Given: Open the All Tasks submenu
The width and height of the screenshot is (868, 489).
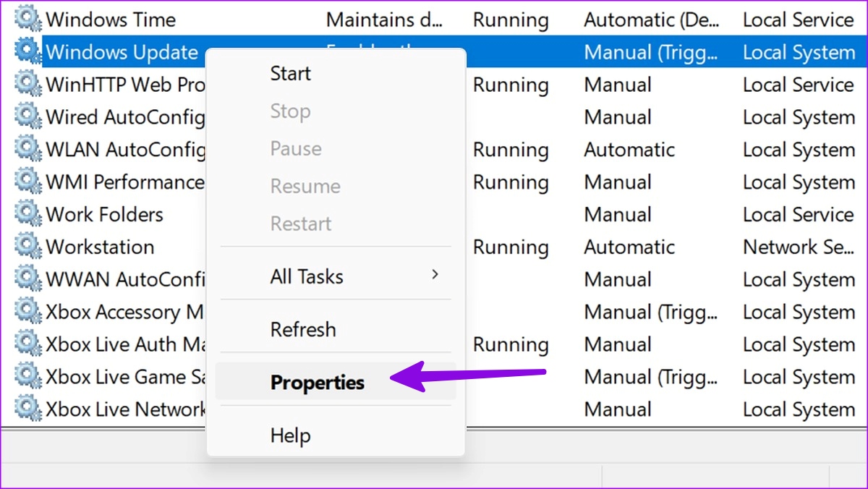Looking at the screenshot, I should point(336,276).
